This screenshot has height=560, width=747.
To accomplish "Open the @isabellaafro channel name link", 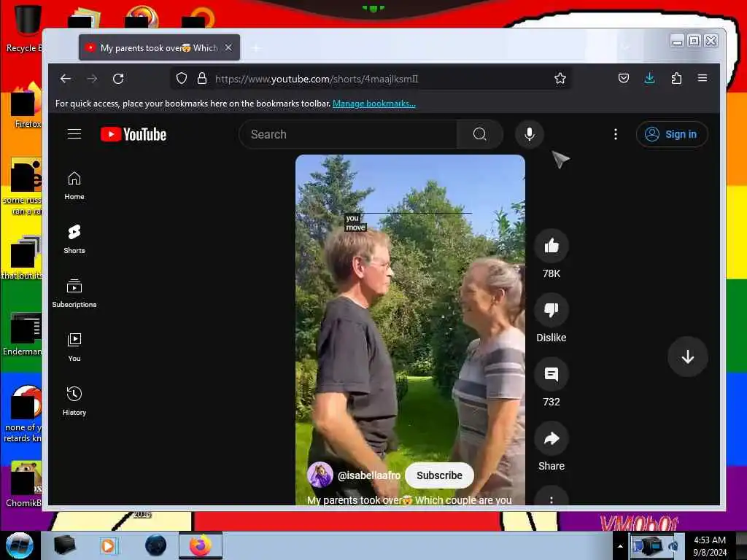I will coord(368,475).
